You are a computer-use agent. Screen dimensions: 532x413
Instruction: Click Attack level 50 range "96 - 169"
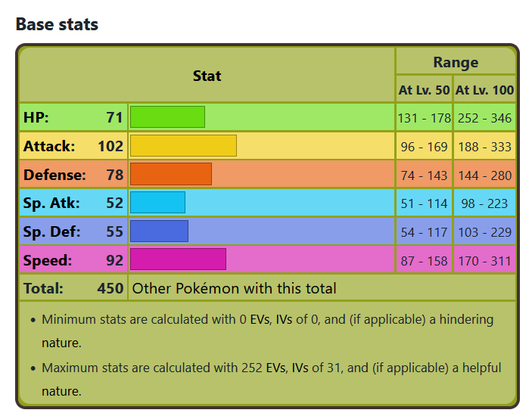coord(424,147)
